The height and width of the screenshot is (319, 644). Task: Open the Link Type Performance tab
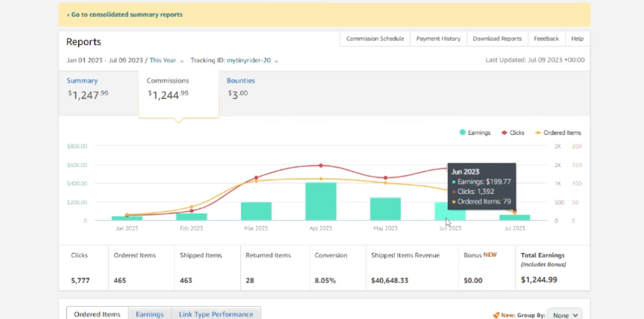click(x=216, y=315)
